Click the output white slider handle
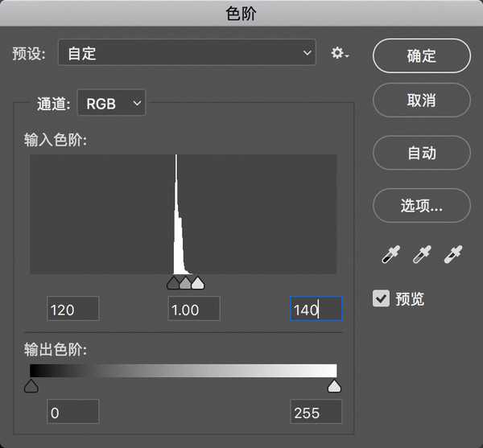This screenshot has width=483, height=448. [x=335, y=387]
